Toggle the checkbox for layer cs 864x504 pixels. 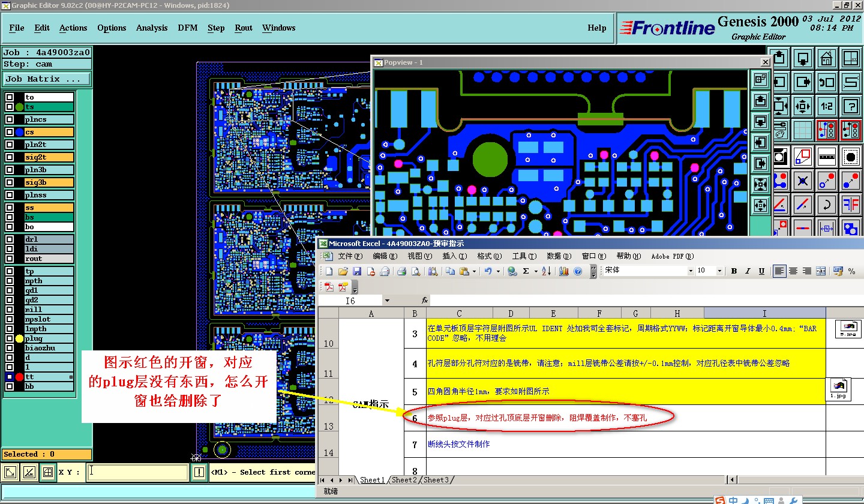click(10, 132)
